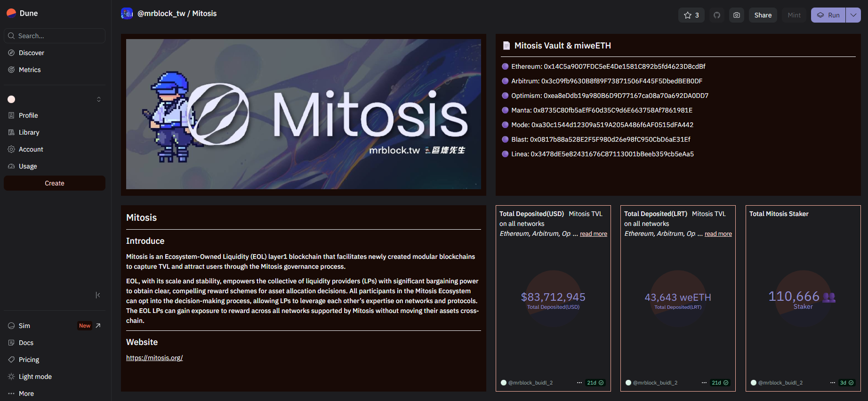This screenshot has width=868, height=401.
Task: Open options menu on Total Mitosis Staker card
Action: (833, 383)
